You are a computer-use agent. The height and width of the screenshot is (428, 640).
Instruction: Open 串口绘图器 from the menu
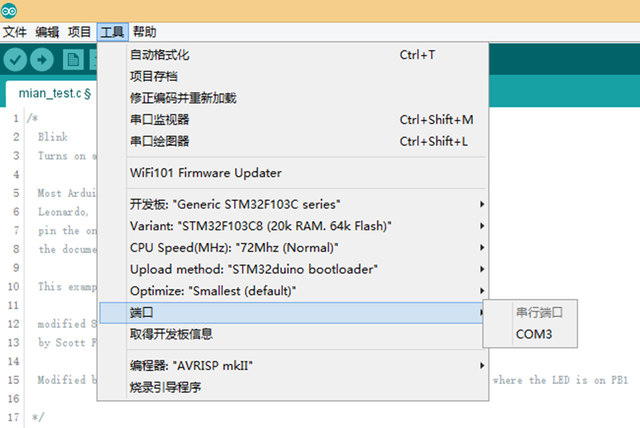(293, 141)
